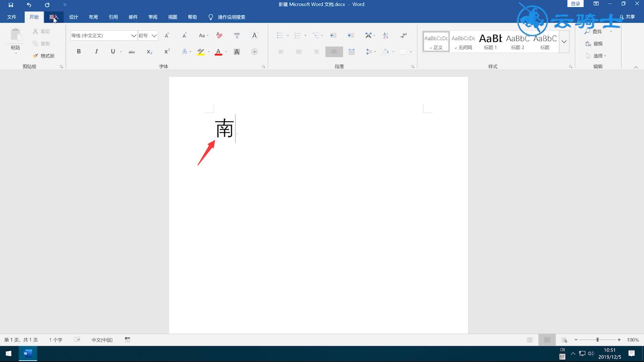
Task: Click the Copy button
Action: pos(42,44)
